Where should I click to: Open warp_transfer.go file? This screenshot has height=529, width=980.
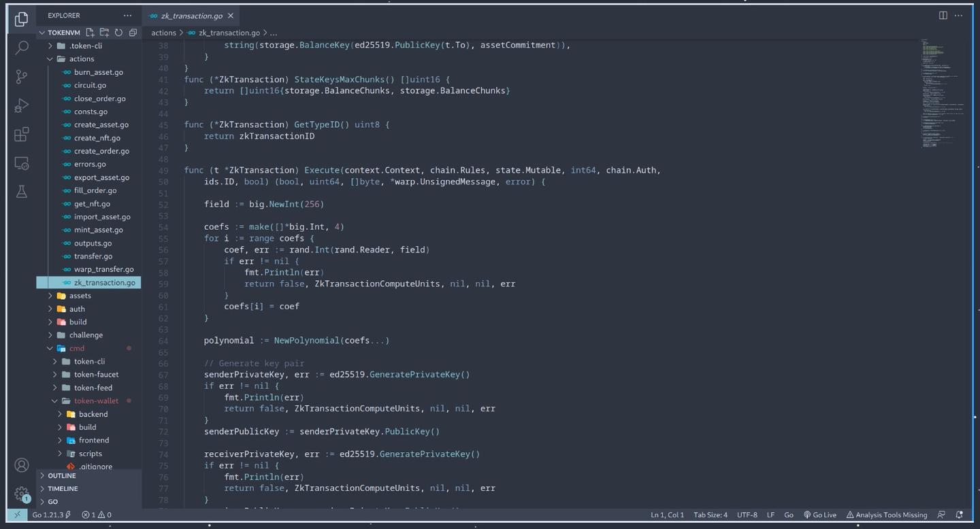click(x=88, y=269)
